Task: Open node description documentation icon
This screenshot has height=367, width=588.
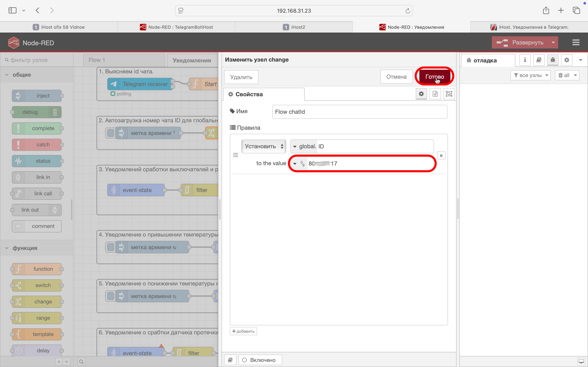Action: (435, 94)
